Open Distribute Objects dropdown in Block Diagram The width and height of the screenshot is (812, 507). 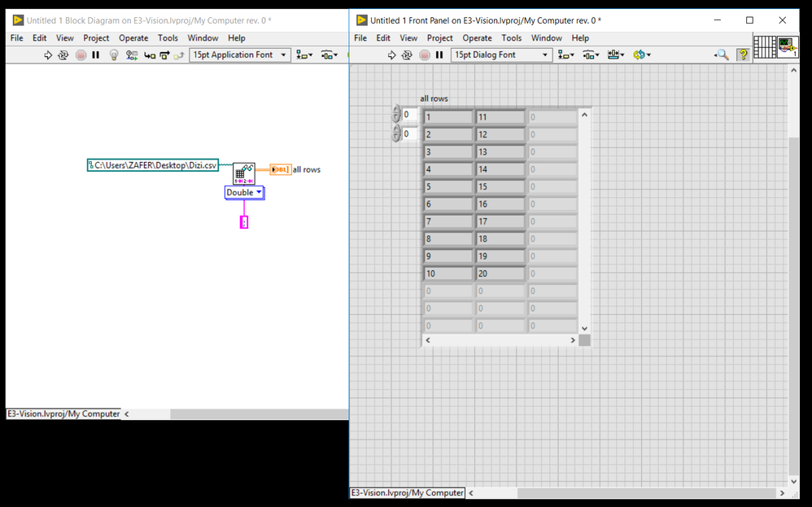pyautogui.click(x=330, y=55)
